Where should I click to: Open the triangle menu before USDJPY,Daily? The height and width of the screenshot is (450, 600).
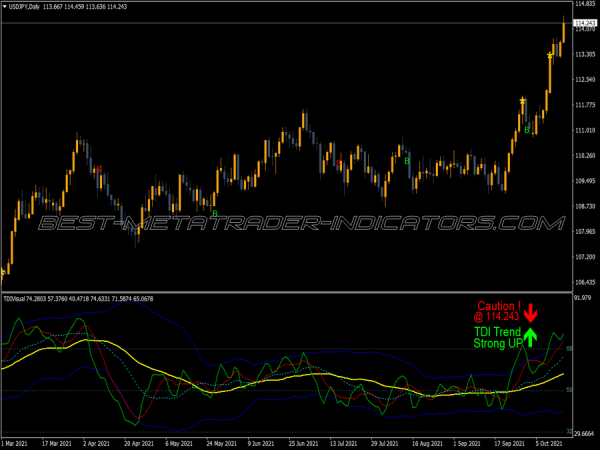coord(4,4)
